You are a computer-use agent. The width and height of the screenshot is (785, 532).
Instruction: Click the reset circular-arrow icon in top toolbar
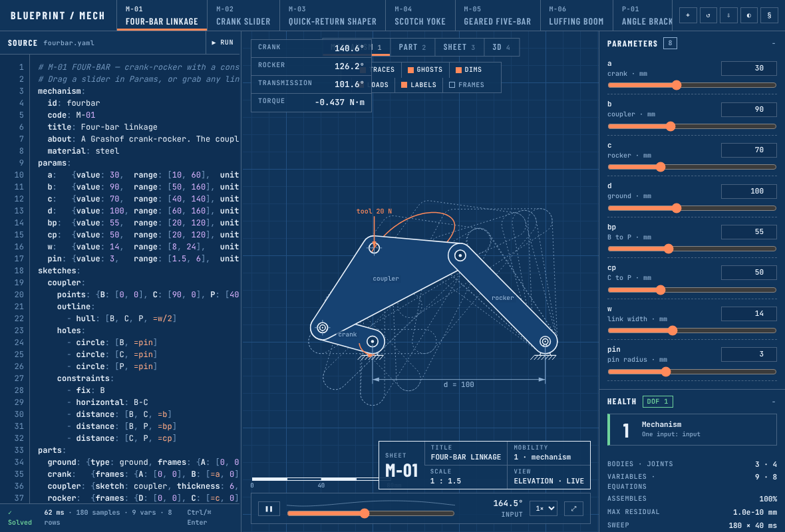708,15
